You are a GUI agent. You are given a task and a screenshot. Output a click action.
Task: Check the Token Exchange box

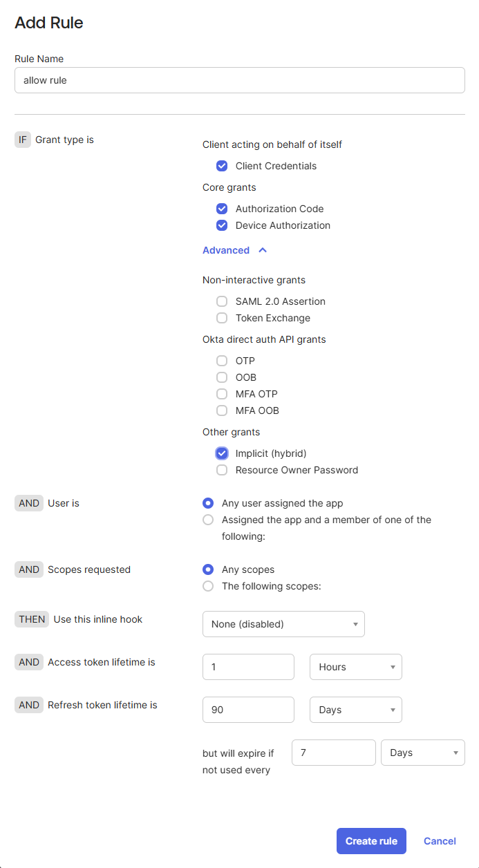click(222, 318)
